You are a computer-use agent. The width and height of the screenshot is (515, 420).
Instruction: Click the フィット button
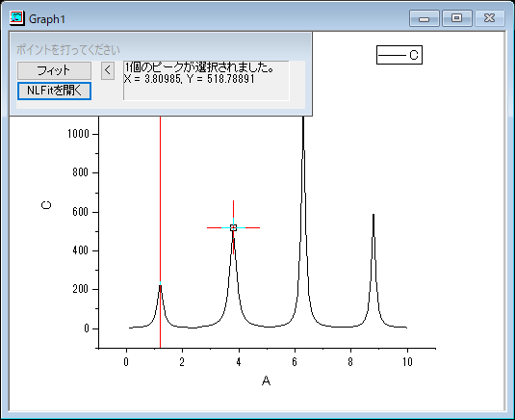[x=54, y=70]
